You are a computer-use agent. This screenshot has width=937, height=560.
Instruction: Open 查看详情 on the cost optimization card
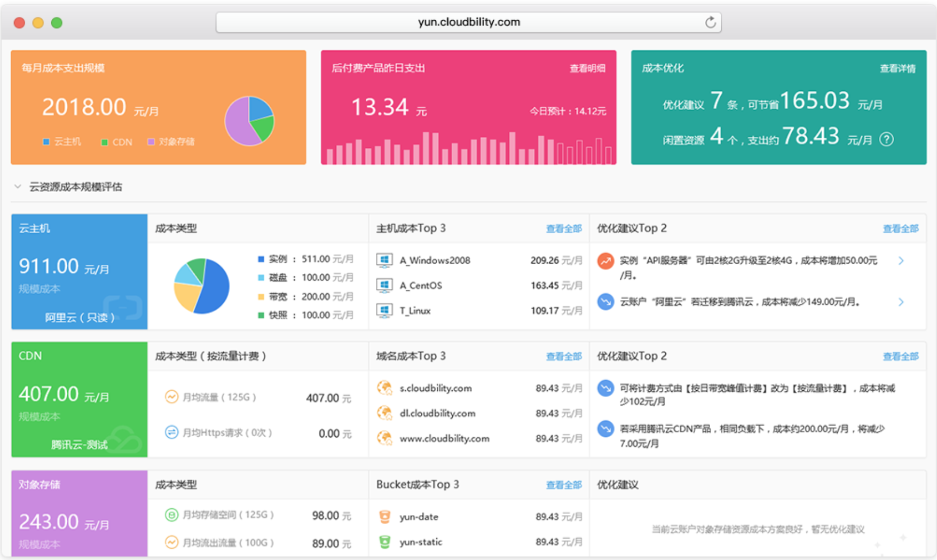[x=897, y=68]
